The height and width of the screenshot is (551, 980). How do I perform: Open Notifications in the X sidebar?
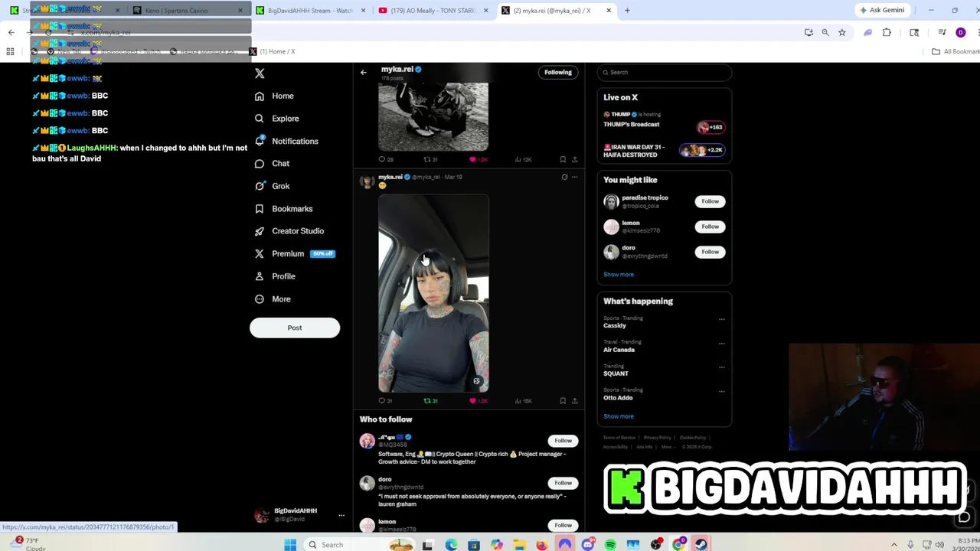pyautogui.click(x=286, y=141)
